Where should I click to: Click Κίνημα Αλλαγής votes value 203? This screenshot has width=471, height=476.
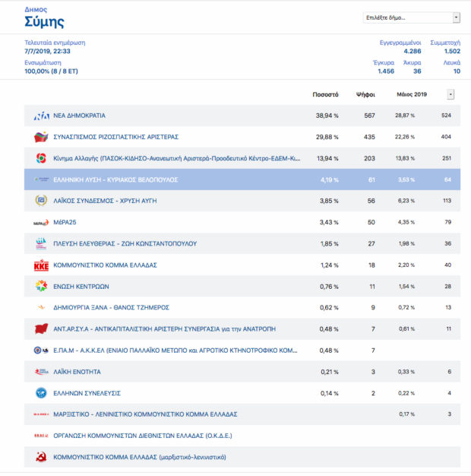point(369,158)
